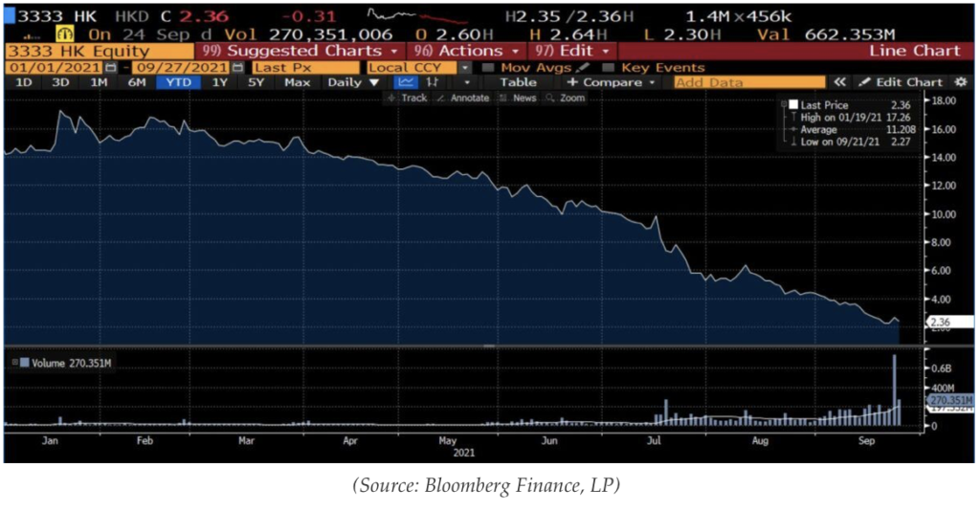
Task: Click the 2.36 last price axis tag
Action: coord(949,323)
